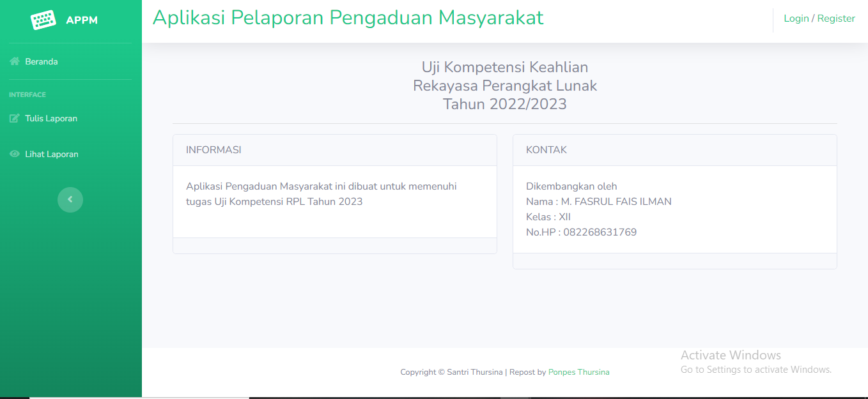868x399 pixels.
Task: Click the 'Uji Kompetensi Keahlian' heading
Action: pos(504,67)
